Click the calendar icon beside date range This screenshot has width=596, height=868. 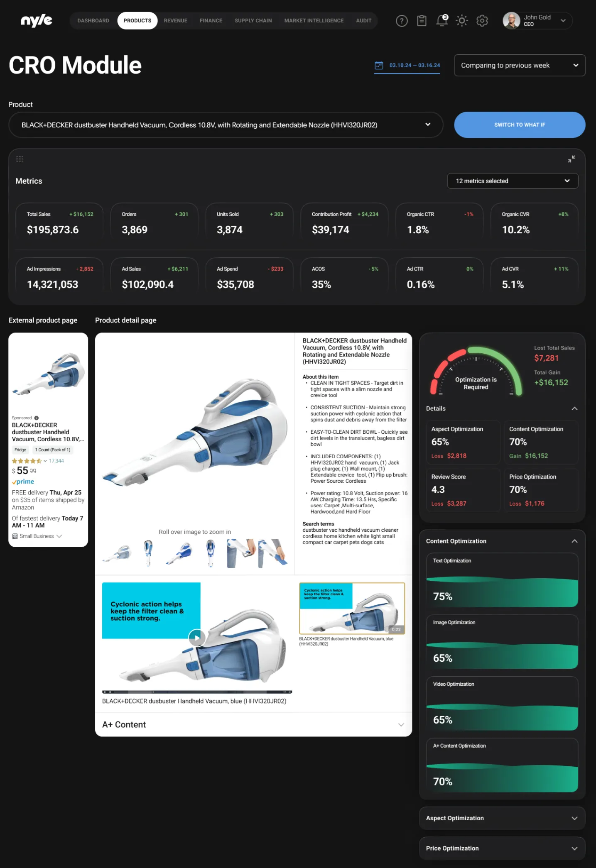[378, 65]
